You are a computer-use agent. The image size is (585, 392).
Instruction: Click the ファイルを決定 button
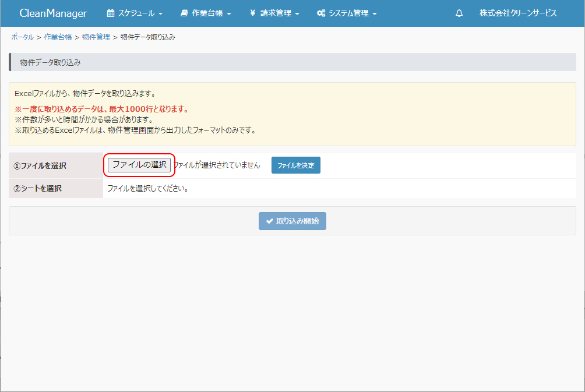coord(296,165)
